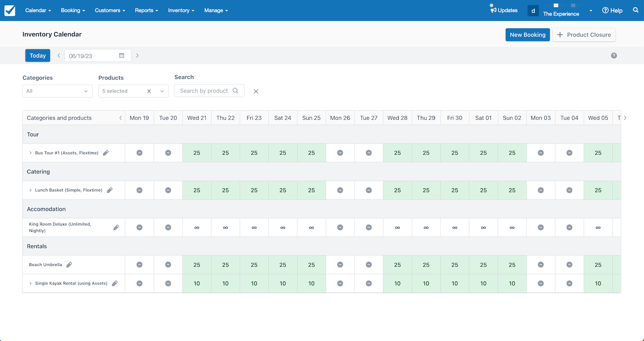Open the Manage menu

[216, 10]
